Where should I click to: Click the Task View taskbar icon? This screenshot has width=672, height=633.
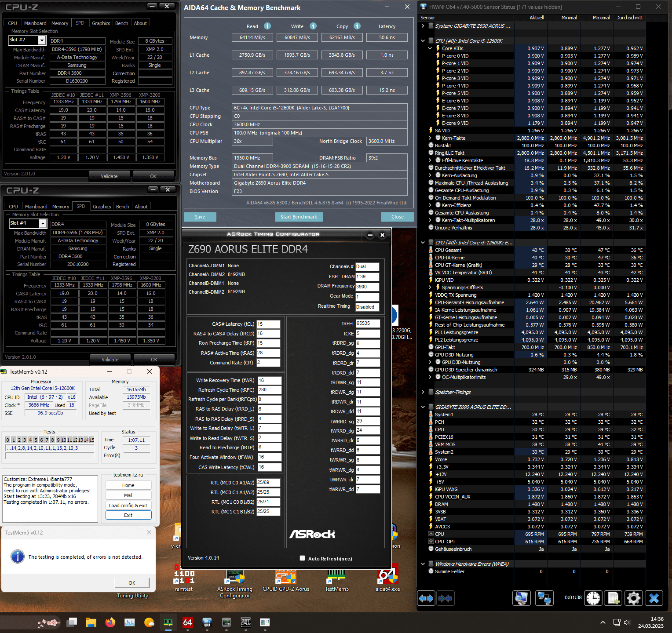coord(72,622)
